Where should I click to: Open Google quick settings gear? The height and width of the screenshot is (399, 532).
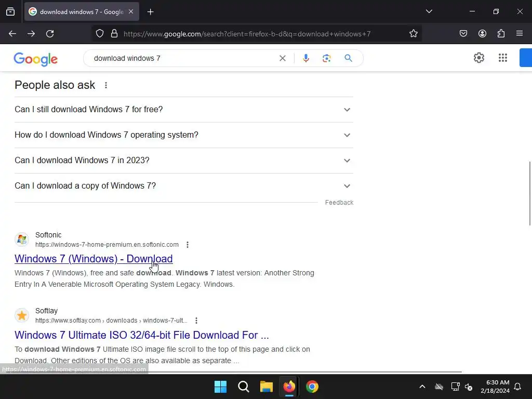pos(478,58)
